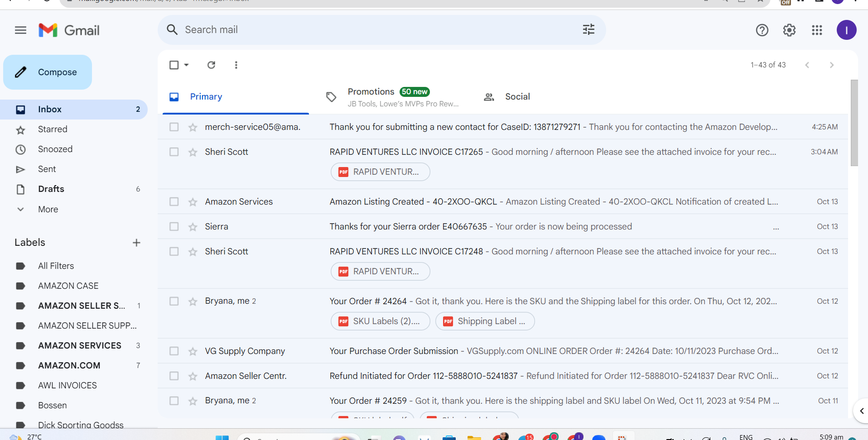The height and width of the screenshot is (440, 868).
Task: Open the SKU Labels (2) PDF attachment
Action: pos(381,321)
